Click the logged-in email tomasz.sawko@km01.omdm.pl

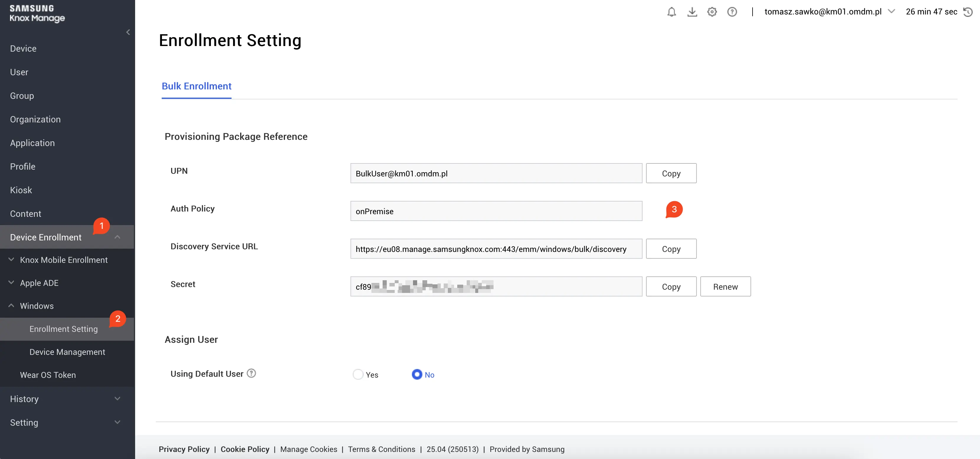[x=823, y=12]
